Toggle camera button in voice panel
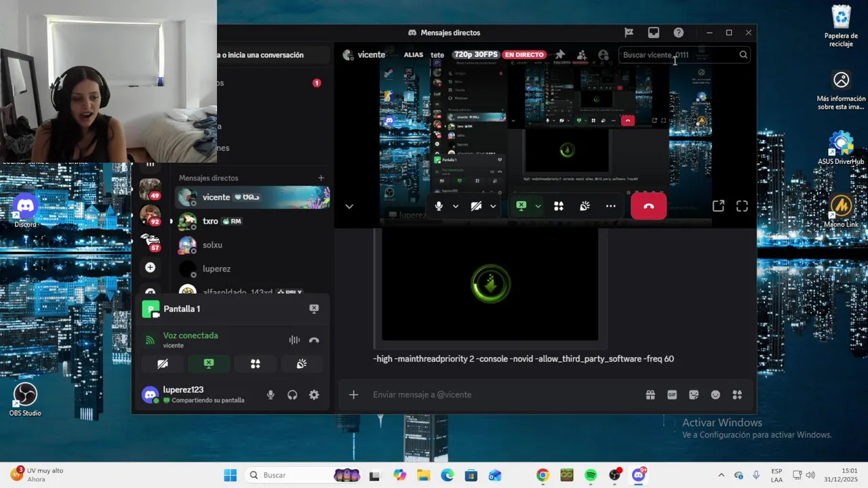Screen dimensions: 868x488 pyautogui.click(x=163, y=364)
